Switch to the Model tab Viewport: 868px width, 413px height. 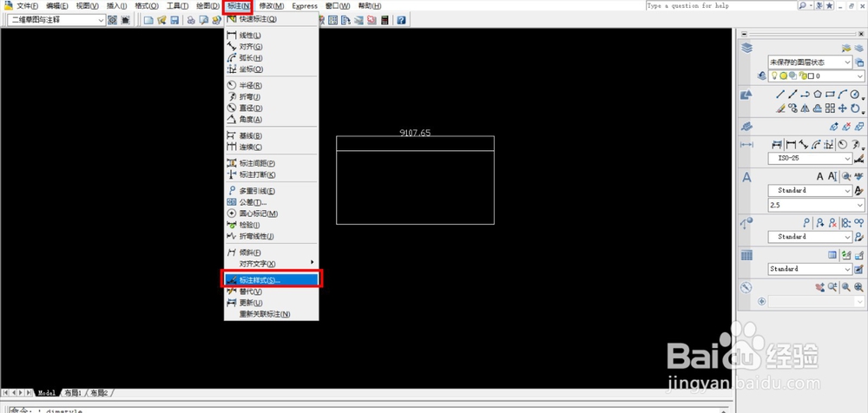(x=47, y=393)
